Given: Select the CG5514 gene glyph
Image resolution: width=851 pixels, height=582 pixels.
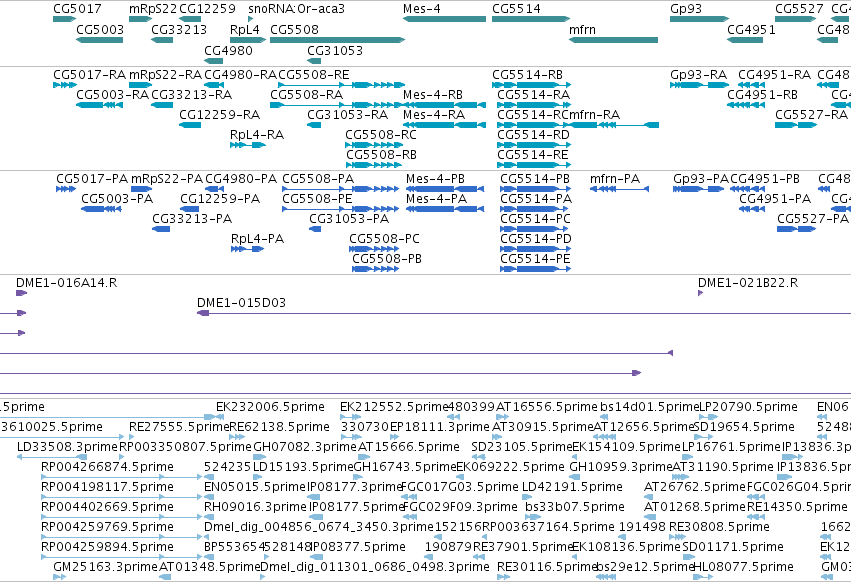Looking at the screenshot, I should click(x=531, y=19).
